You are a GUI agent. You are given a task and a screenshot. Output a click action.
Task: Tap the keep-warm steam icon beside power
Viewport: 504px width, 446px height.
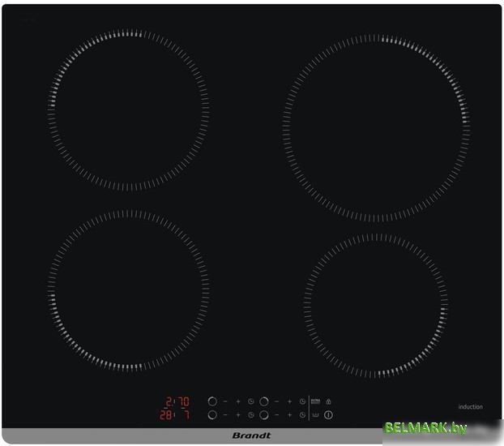pos(315,415)
